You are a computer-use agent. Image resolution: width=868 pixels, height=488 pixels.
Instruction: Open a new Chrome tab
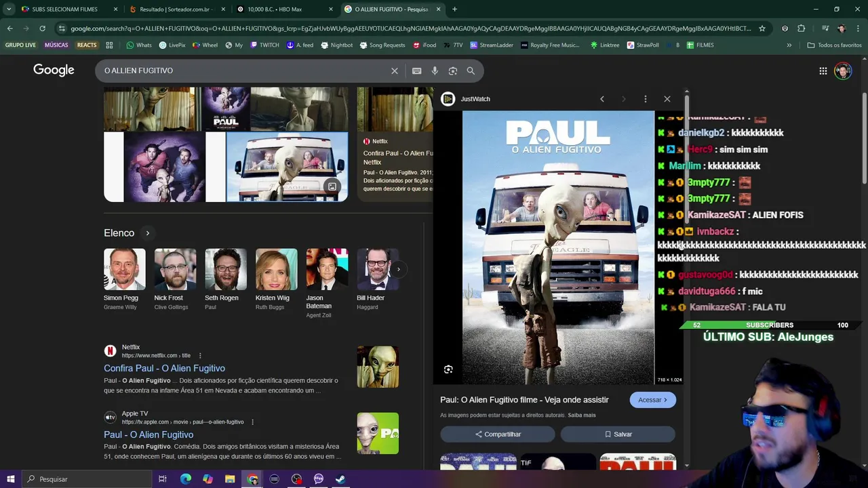point(454,9)
